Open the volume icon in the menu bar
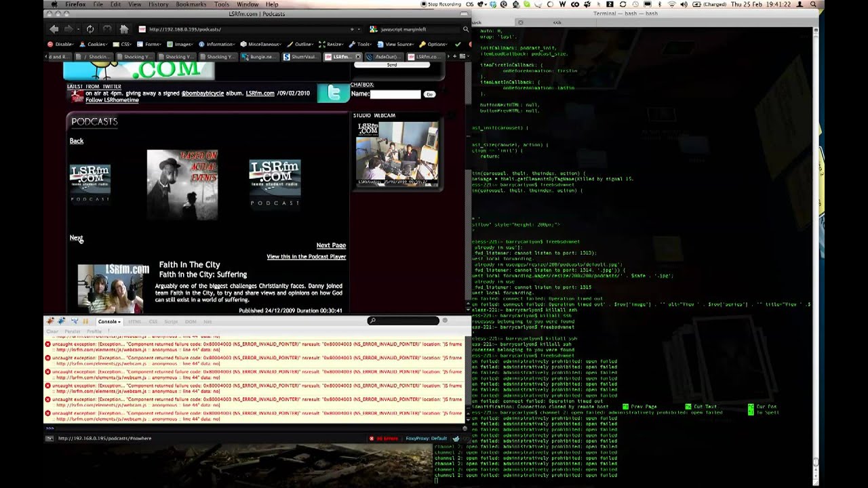The height and width of the screenshot is (488, 868). (684, 4)
